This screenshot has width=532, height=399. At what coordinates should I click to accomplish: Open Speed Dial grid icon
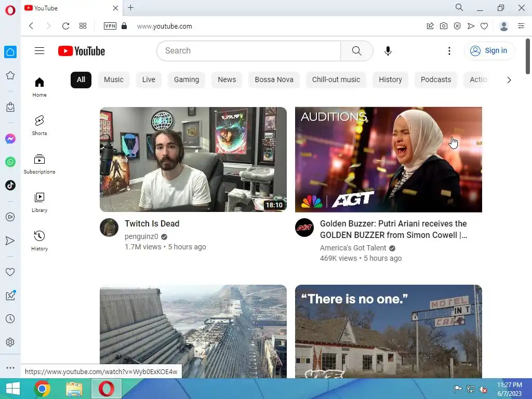pyautogui.click(x=83, y=26)
